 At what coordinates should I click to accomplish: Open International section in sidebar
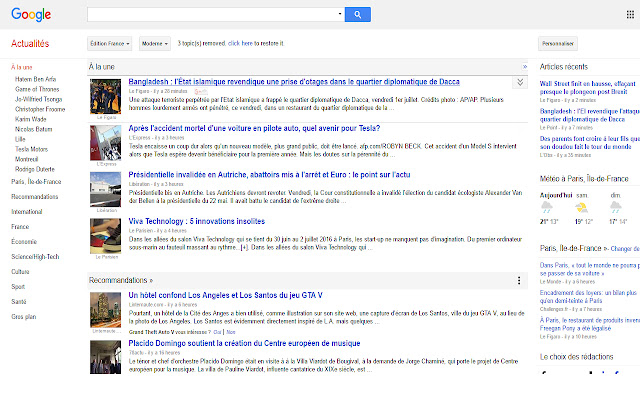coord(27,211)
